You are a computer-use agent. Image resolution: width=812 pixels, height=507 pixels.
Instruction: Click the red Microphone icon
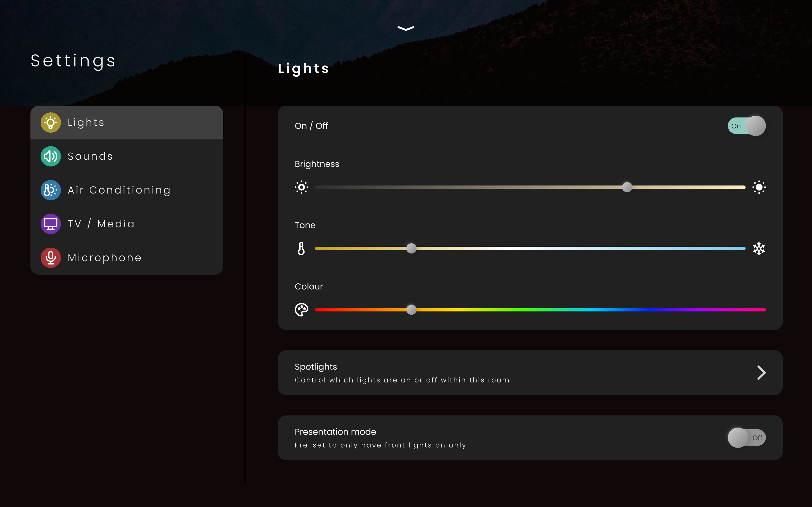click(x=51, y=257)
